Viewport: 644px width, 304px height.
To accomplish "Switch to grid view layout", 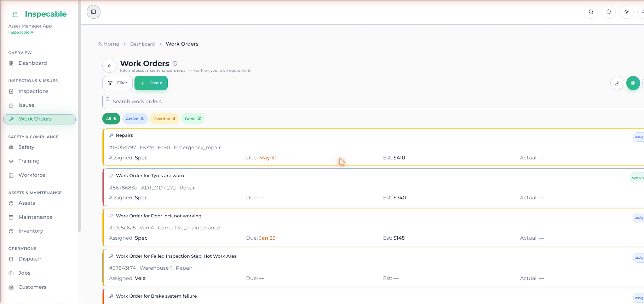I will pyautogui.click(x=633, y=83).
